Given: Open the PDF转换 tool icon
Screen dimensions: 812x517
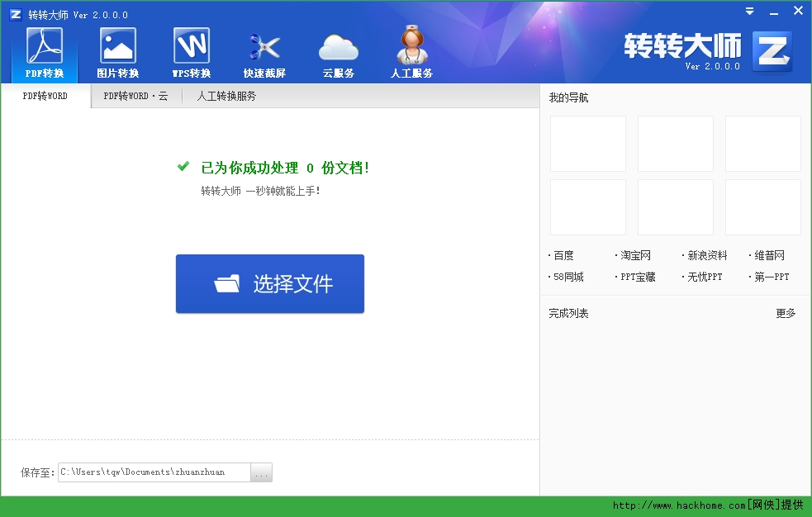Looking at the screenshot, I should click(x=45, y=54).
